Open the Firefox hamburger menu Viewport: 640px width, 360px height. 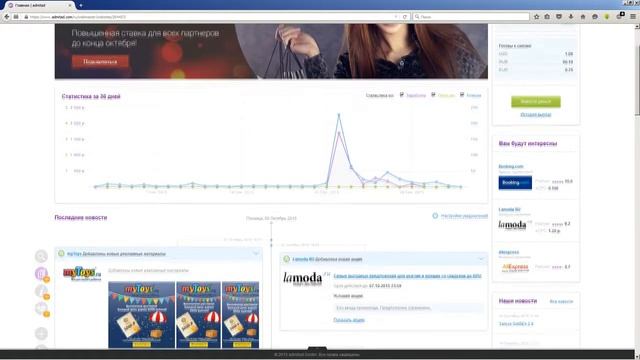633,17
